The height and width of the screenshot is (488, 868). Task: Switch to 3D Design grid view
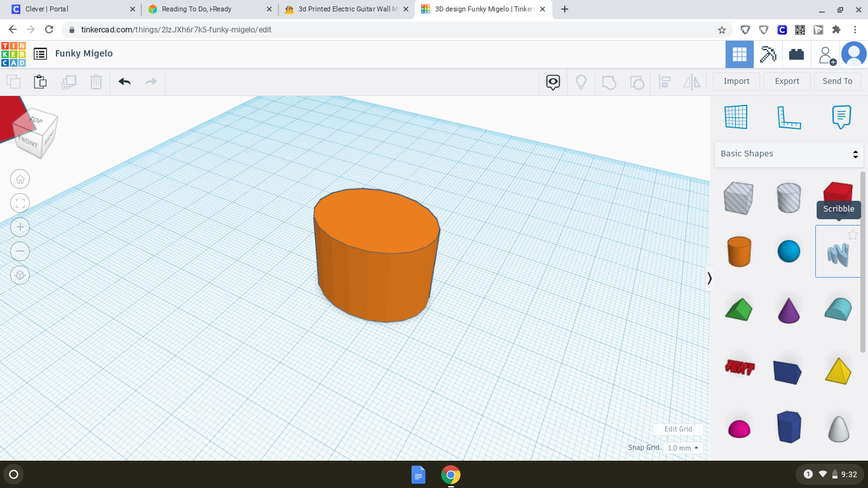click(x=740, y=55)
